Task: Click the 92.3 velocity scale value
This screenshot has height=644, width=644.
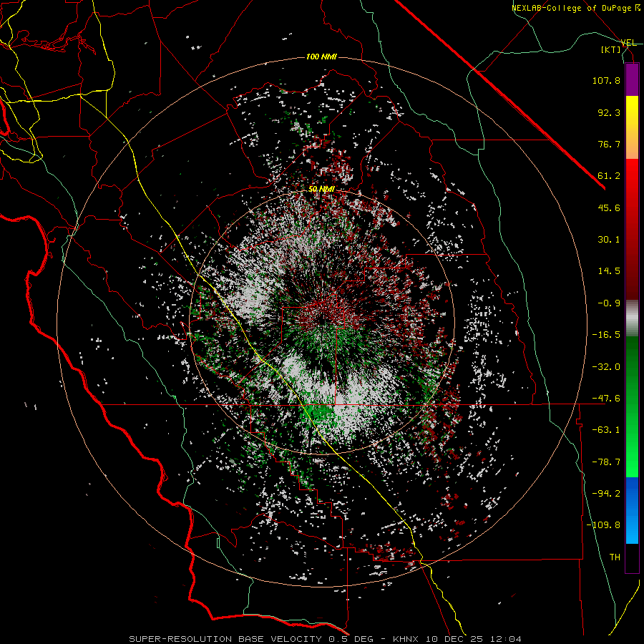Action: (x=609, y=112)
